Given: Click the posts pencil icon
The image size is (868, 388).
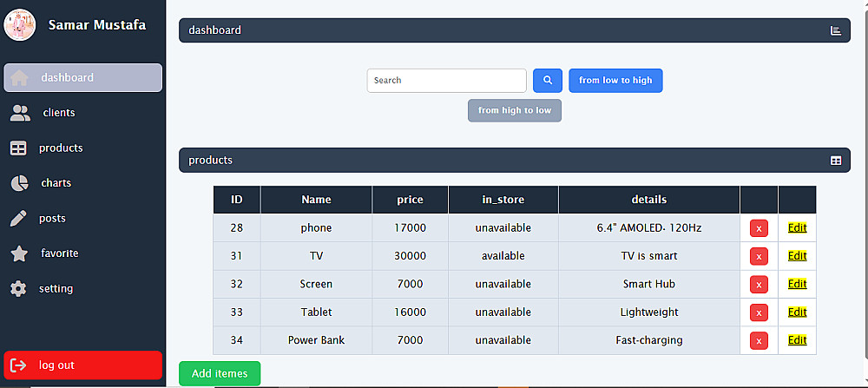Looking at the screenshot, I should [19, 219].
